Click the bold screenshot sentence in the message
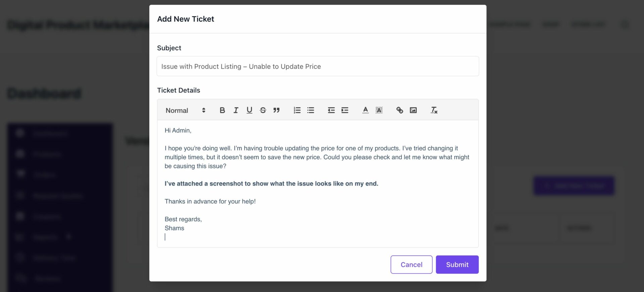Image resolution: width=644 pixels, height=292 pixels. (x=271, y=184)
